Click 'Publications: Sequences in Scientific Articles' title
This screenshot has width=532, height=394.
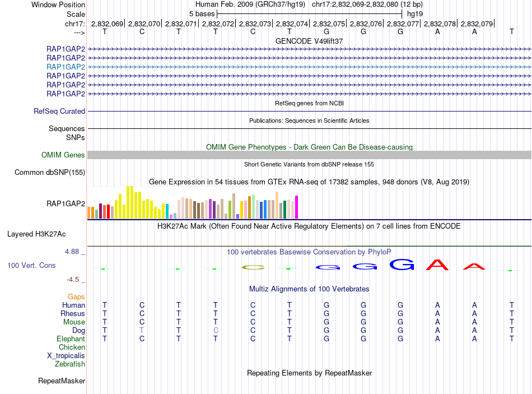point(309,120)
